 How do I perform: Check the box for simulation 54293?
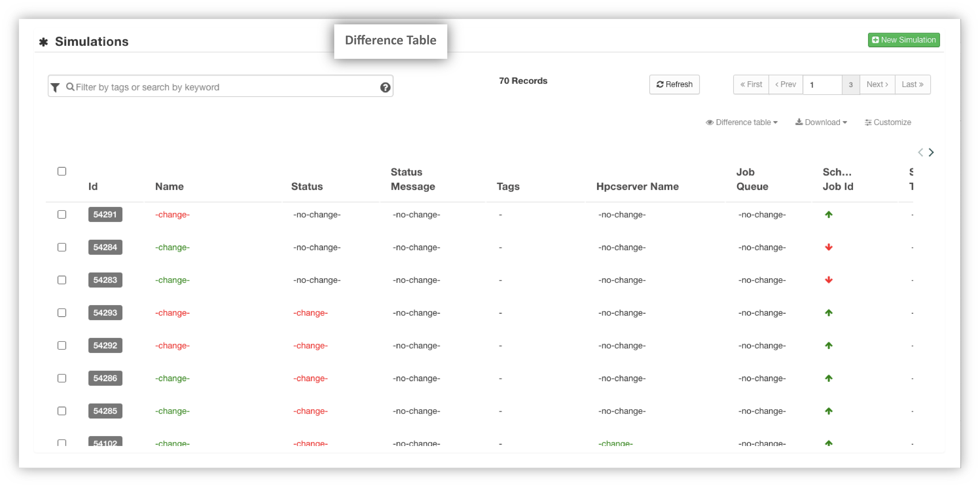(x=62, y=312)
